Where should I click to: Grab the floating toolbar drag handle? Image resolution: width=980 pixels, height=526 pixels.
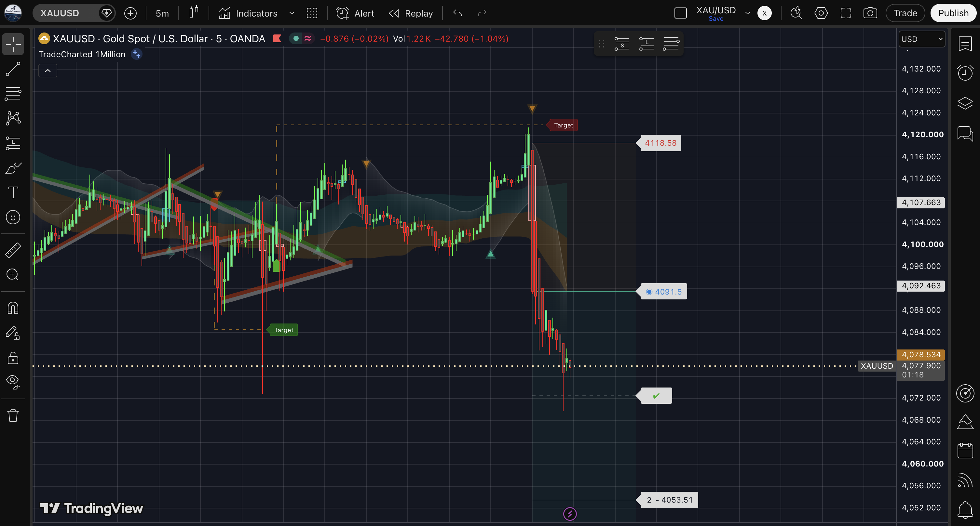[x=602, y=44]
